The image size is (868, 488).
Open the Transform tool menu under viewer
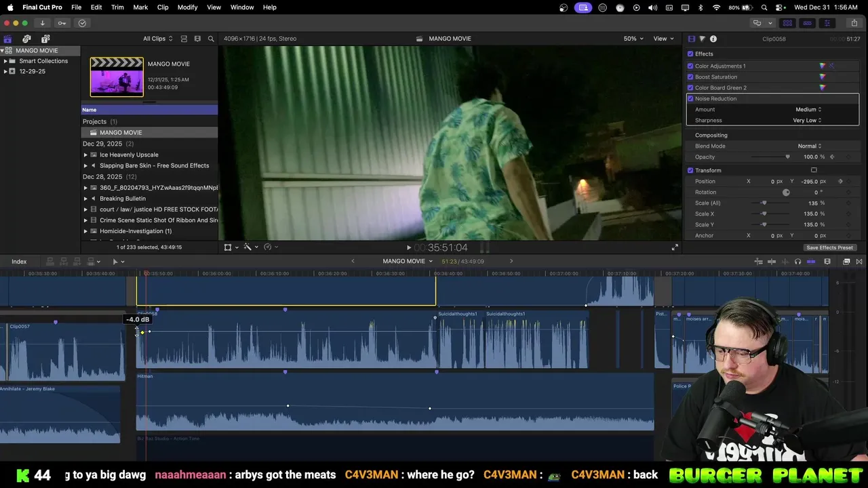(x=230, y=247)
